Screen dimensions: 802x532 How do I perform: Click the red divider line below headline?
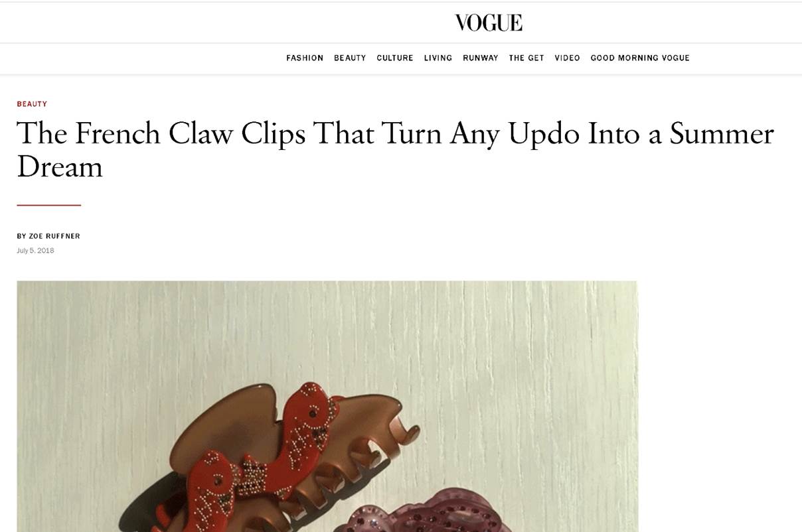(x=48, y=205)
